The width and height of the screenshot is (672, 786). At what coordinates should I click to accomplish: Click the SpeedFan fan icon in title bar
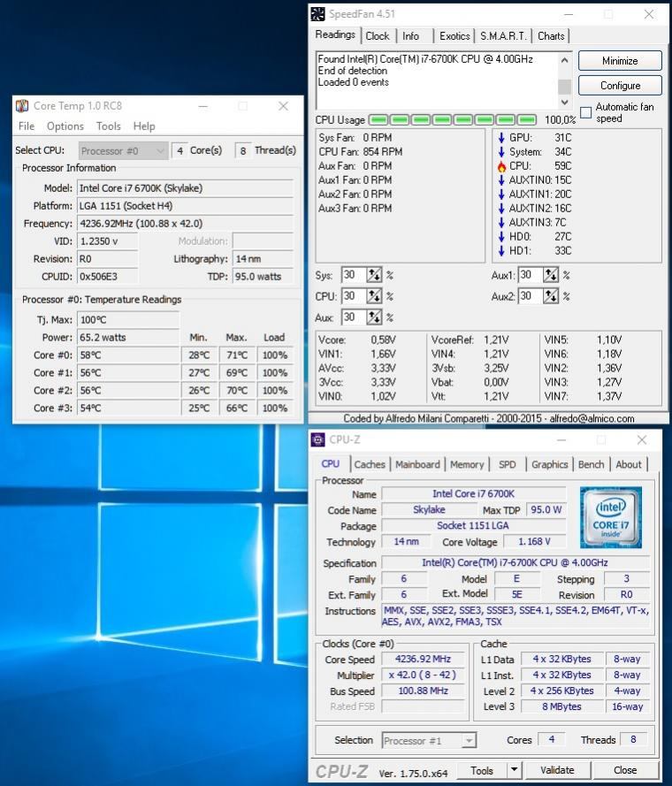(x=318, y=14)
